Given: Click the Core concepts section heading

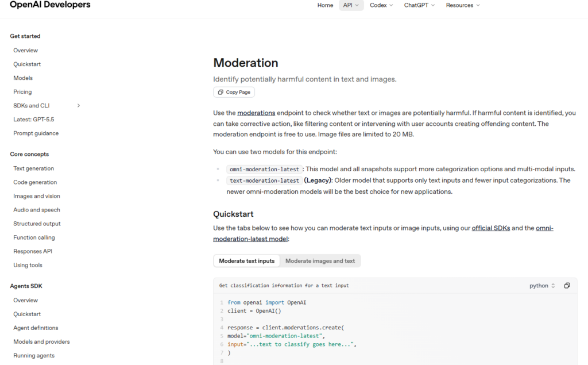Looking at the screenshot, I should tap(29, 155).
